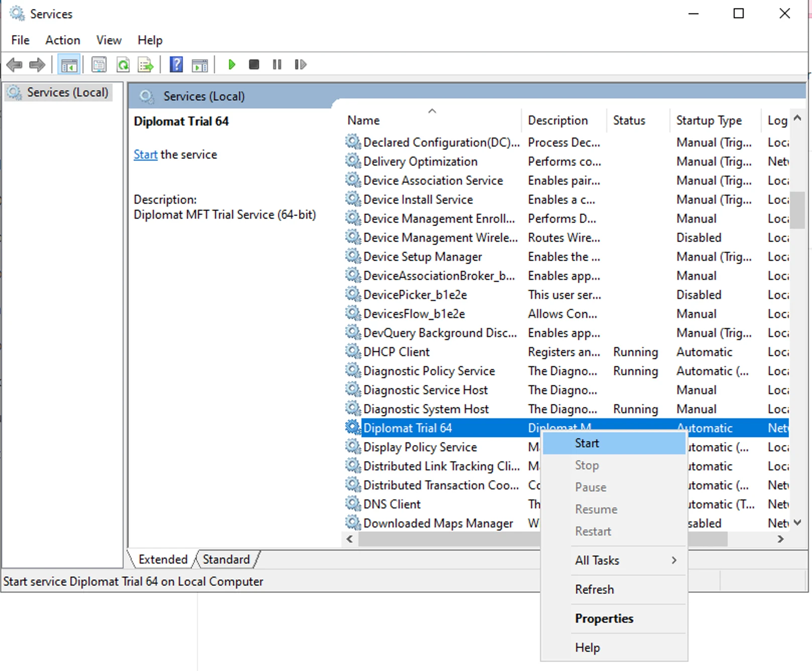This screenshot has width=812, height=671.
Task: Choose Refresh in the context menu
Action: pos(614,589)
